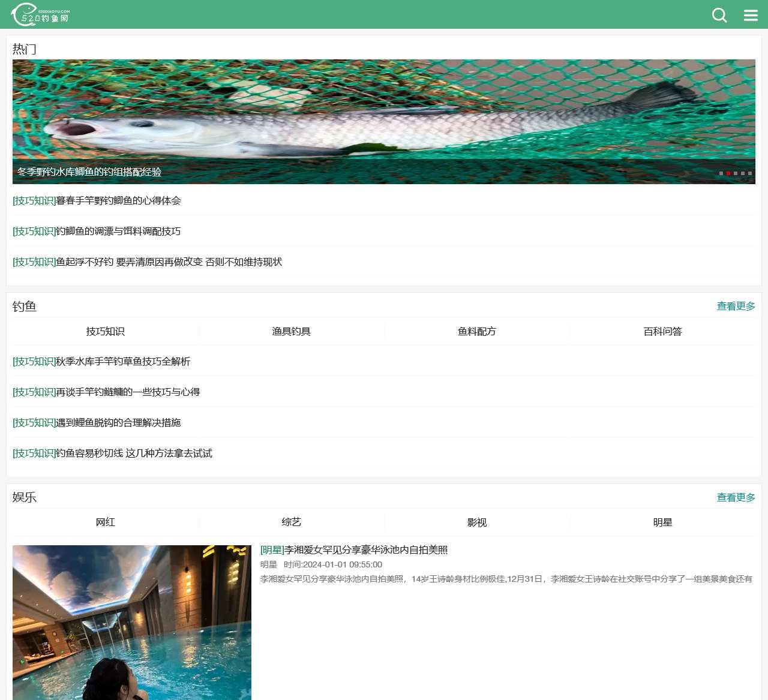
Task: Click the 520钓鱼网 site logo
Action: click(x=39, y=14)
